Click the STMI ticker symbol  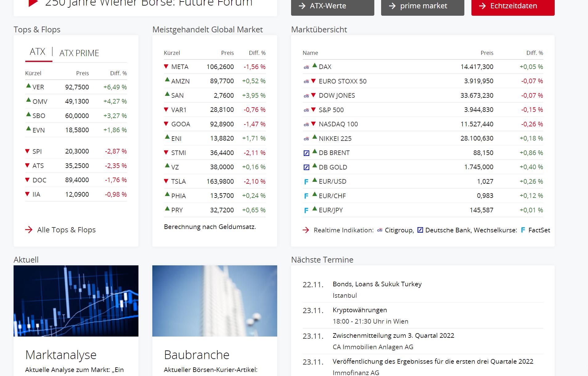[179, 153]
